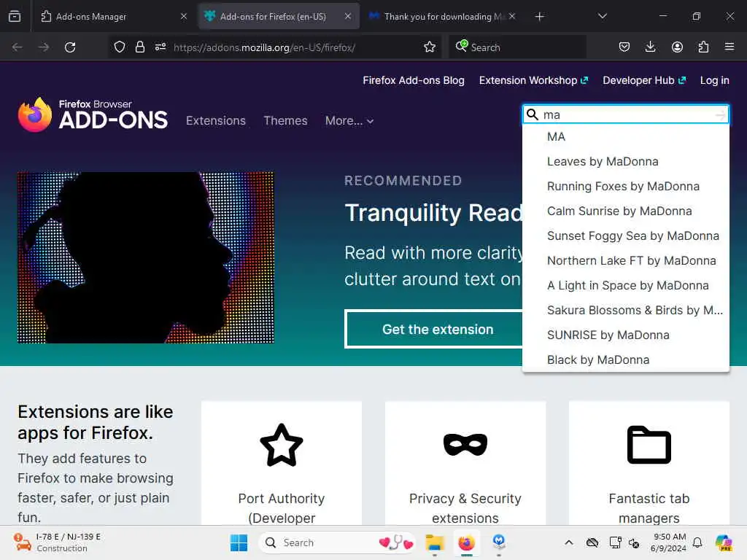Select Sakura Blossoms & Birds suggestion
747x560 pixels.
pos(625,310)
